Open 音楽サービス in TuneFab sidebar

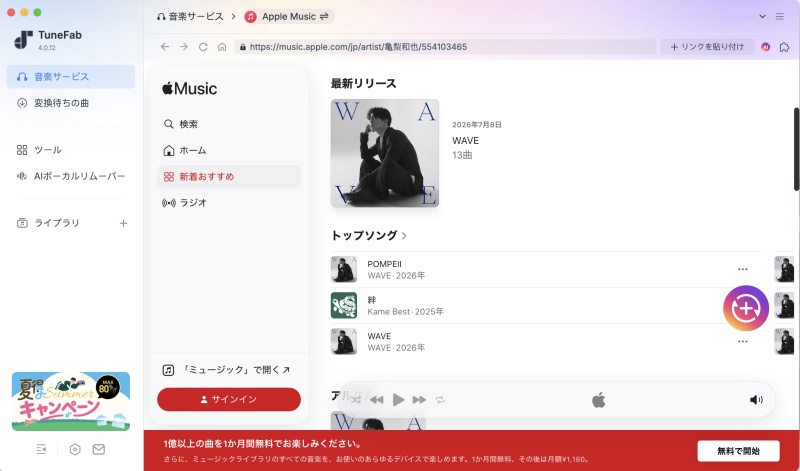coord(71,77)
